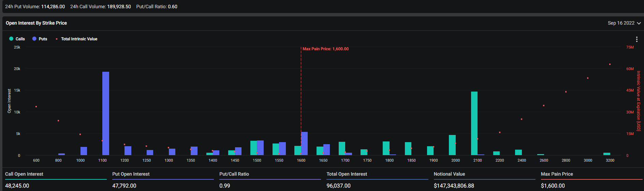Click the Open Interest By Strike Price title
Screen dimensions: 644x191
(x=36, y=23)
